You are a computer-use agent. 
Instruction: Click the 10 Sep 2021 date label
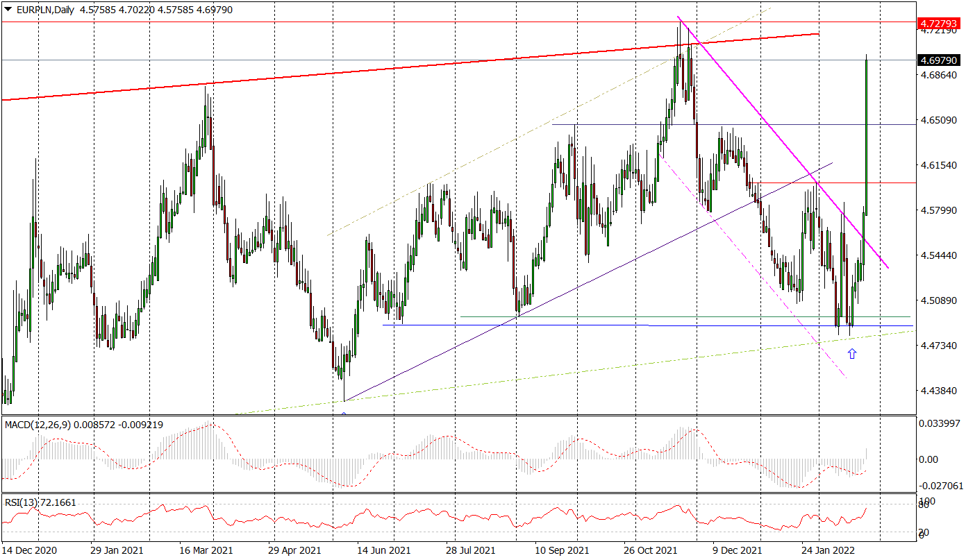[563, 550]
